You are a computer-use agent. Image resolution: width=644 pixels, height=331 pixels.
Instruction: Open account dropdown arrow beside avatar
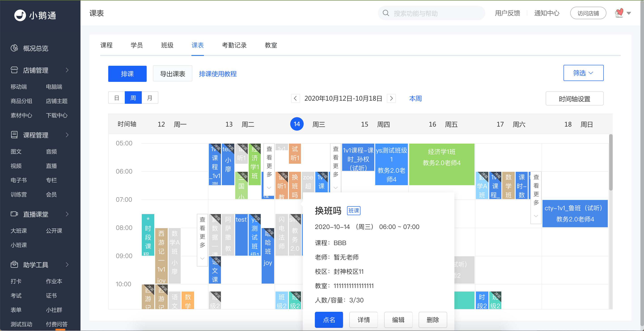[x=629, y=13]
